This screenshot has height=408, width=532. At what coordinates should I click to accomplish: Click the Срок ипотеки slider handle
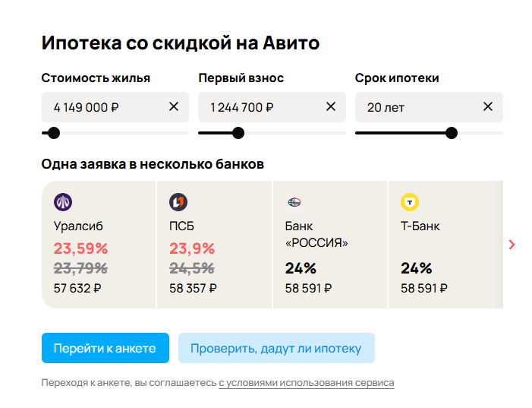(x=452, y=133)
